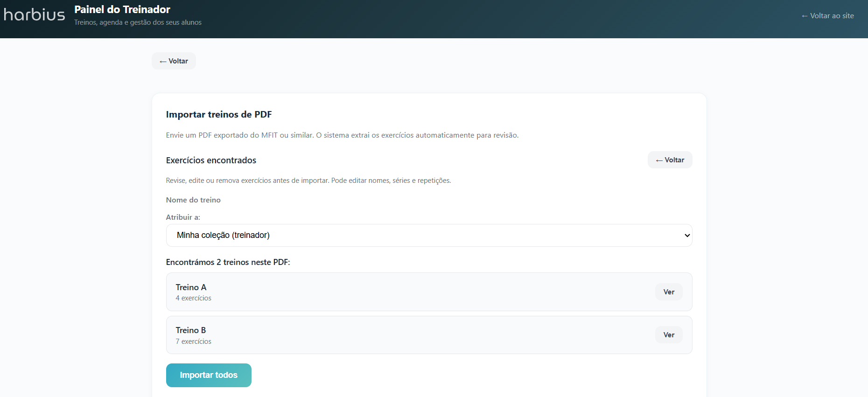Select the 'Treino A' title text
The image size is (868, 397).
tap(191, 287)
